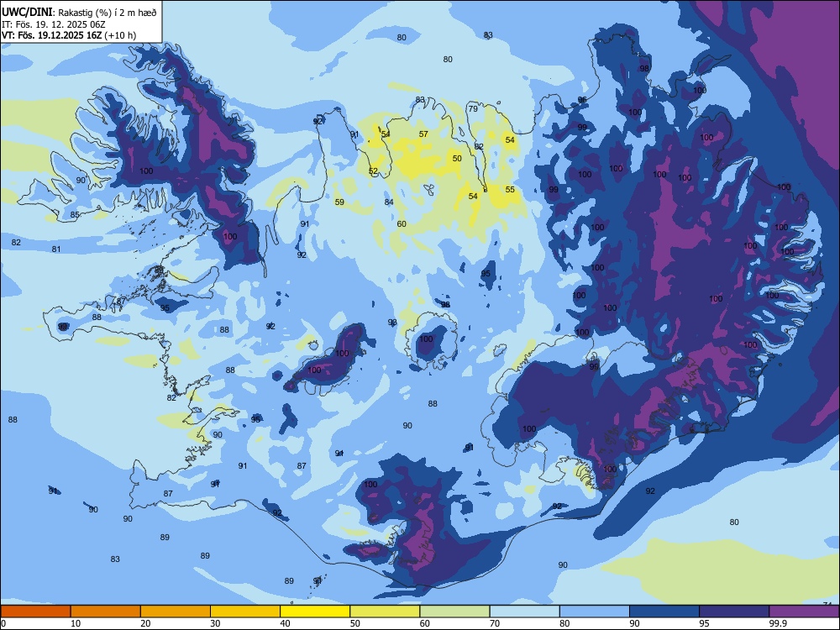The height and width of the screenshot is (630, 840).
Task: Click the '99.9' legend tick label
Action: coord(778,623)
